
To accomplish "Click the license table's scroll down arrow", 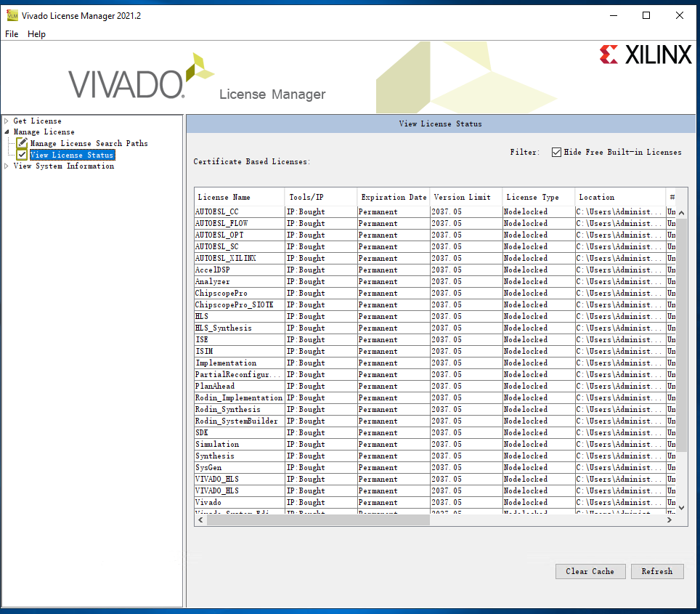I will (x=682, y=508).
